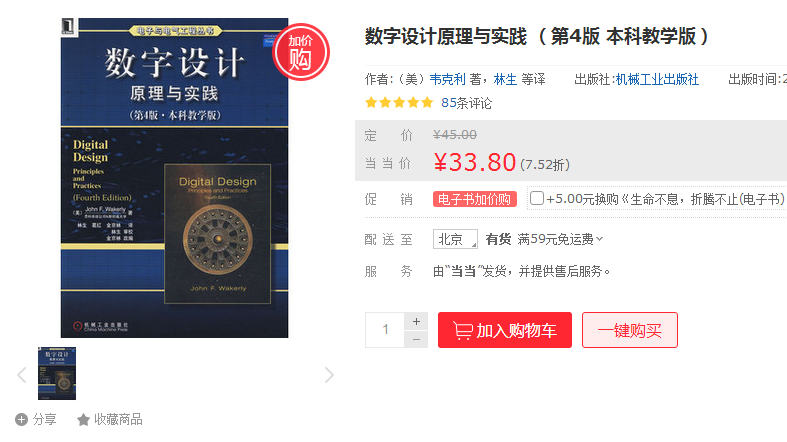Increase quantity with the plus stepper
The height and width of the screenshot is (442, 787).
coord(416,322)
